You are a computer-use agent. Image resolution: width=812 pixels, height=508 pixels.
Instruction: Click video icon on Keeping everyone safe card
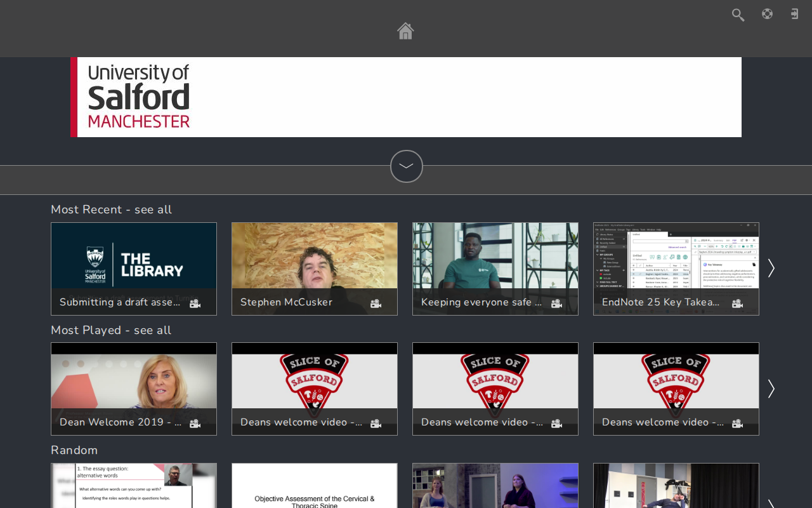tap(556, 304)
